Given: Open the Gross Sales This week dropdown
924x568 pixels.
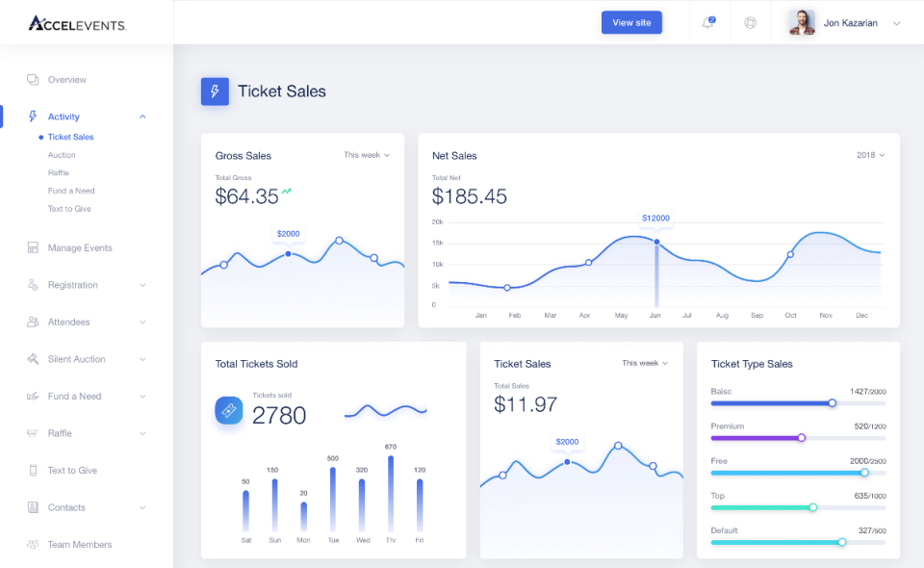Looking at the screenshot, I should coord(367,155).
